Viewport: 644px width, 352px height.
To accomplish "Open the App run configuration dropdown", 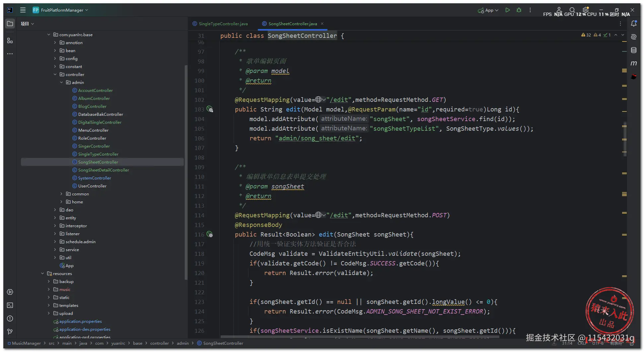I will (x=488, y=10).
